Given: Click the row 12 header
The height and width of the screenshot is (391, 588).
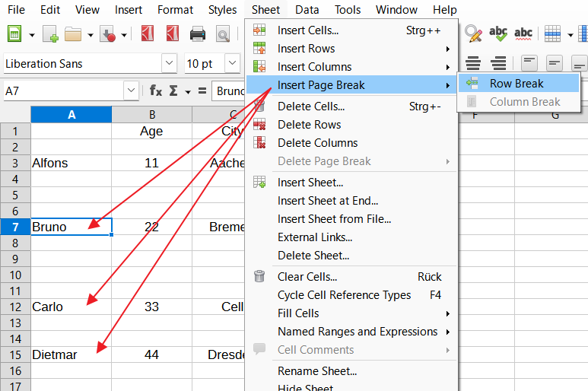Looking at the screenshot, I should pos(15,307).
